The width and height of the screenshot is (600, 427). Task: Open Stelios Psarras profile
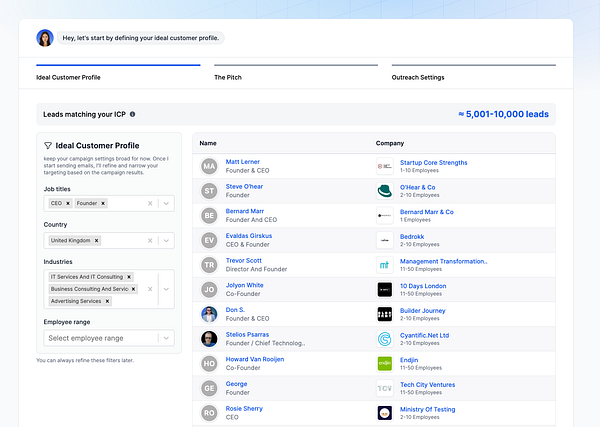[x=247, y=334]
